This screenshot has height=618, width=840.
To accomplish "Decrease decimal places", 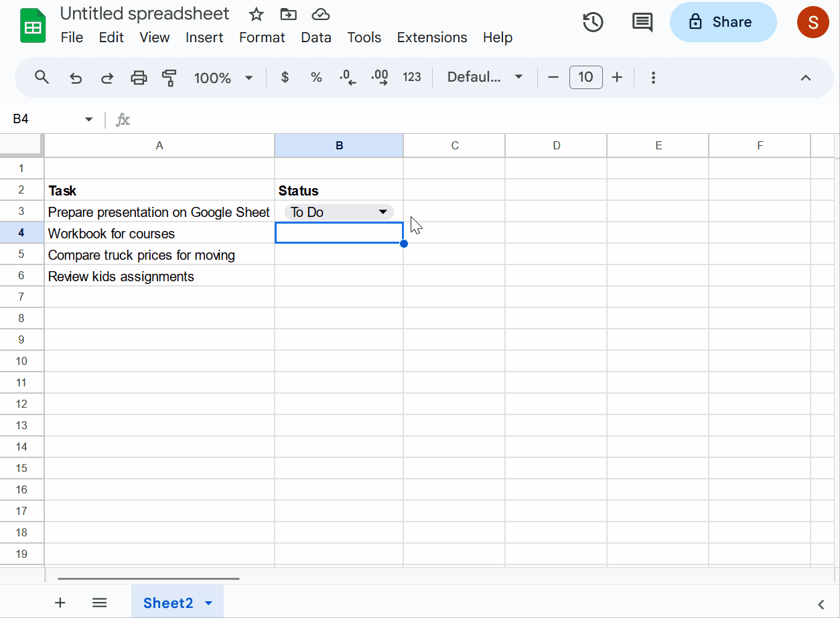I will [x=347, y=77].
